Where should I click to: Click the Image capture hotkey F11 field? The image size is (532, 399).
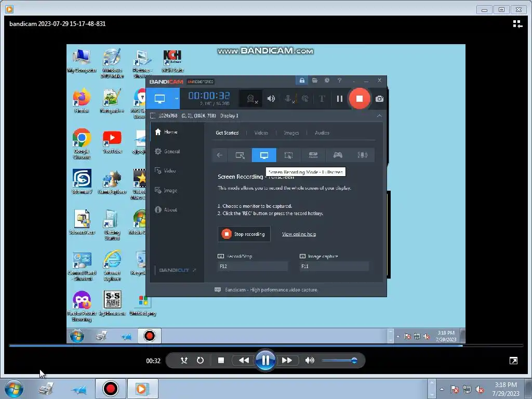(x=334, y=267)
